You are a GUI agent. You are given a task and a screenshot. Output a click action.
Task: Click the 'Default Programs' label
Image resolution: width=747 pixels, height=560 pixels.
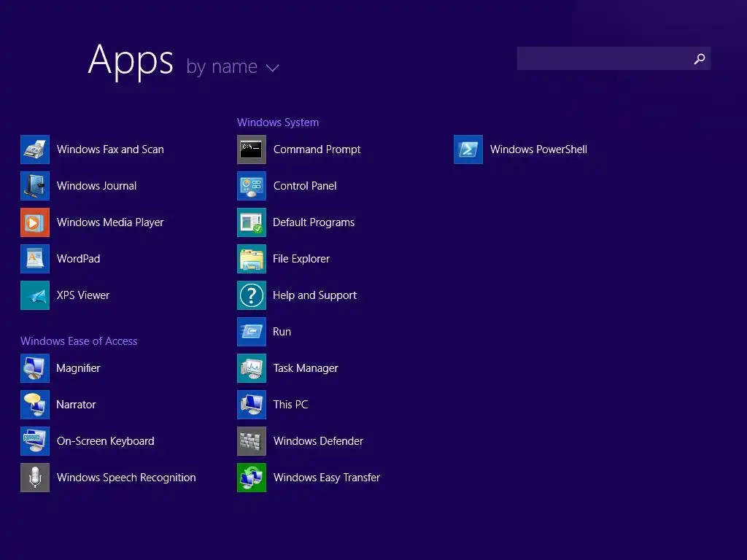(314, 222)
